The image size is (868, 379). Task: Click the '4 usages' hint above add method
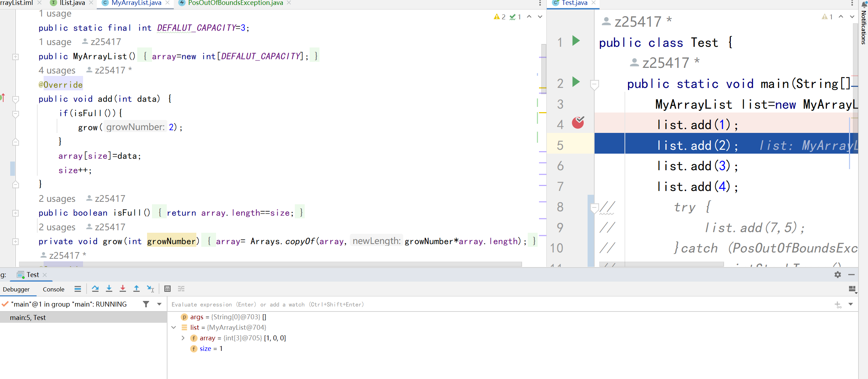point(57,70)
